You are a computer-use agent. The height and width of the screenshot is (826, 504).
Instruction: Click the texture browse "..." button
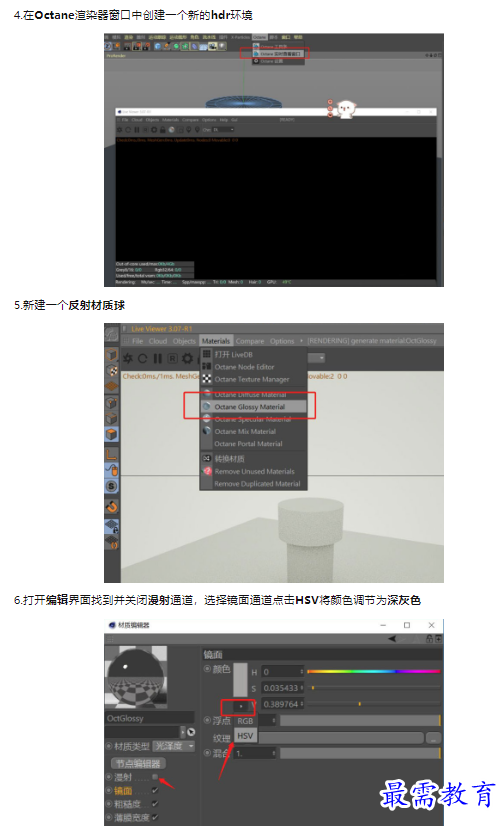[433, 738]
